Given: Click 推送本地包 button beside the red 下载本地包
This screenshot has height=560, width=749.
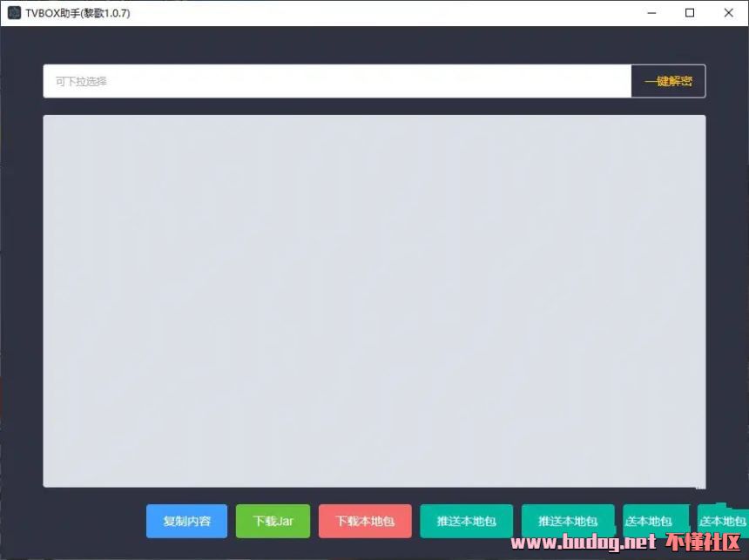Looking at the screenshot, I should [466, 521].
